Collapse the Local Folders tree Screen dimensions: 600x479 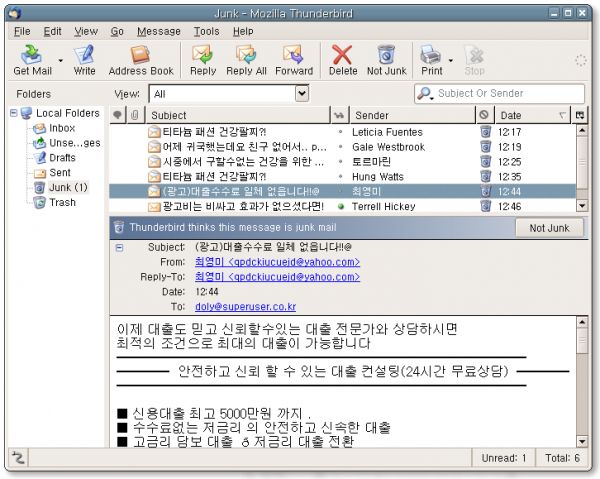14,113
